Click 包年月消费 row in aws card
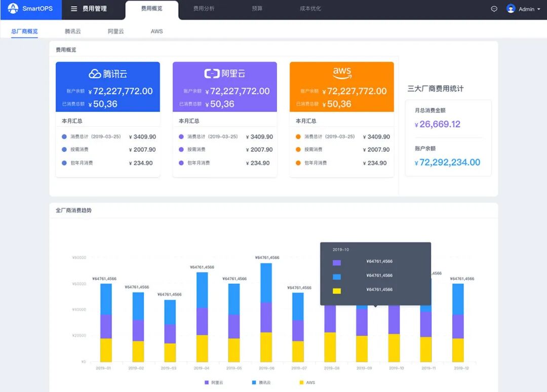 341,163
